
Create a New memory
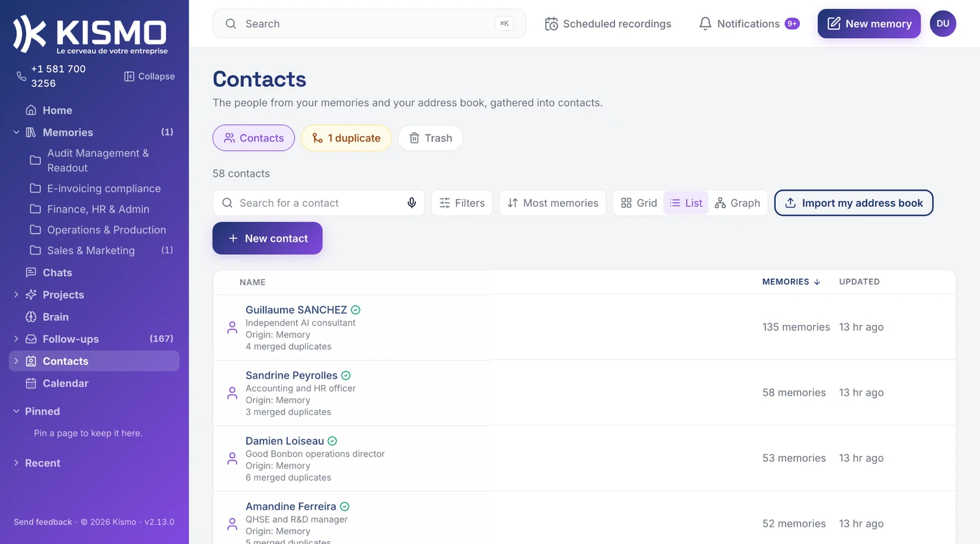869,24
